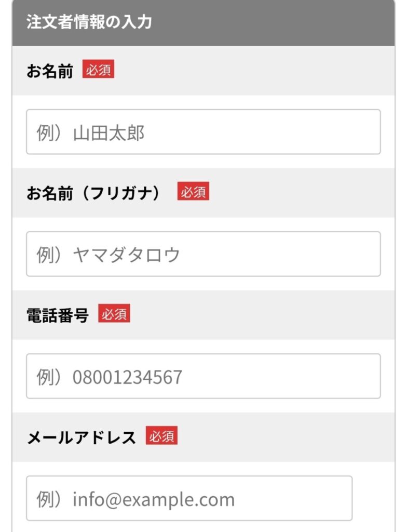Click the 例）ヤマダタロウ placeholder text
407x532 pixels.
pos(108,255)
